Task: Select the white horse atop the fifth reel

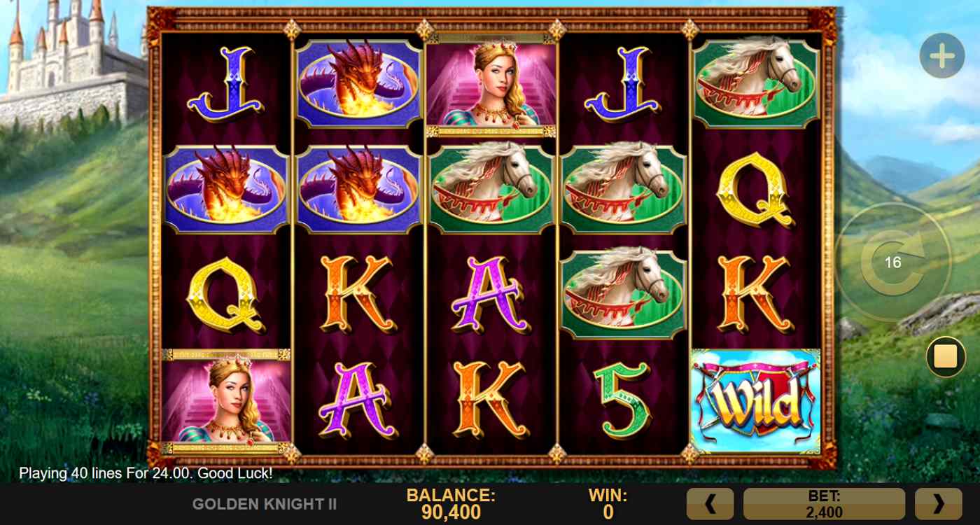Action: click(755, 83)
